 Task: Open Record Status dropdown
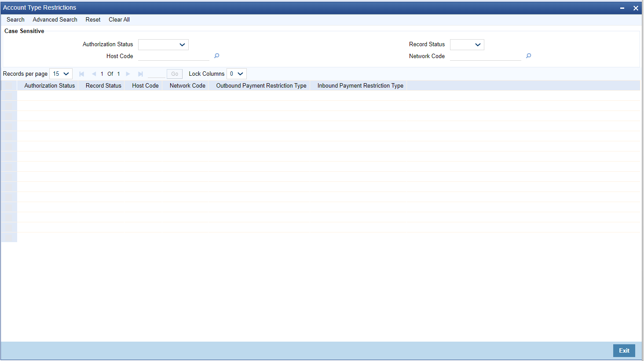click(x=467, y=44)
